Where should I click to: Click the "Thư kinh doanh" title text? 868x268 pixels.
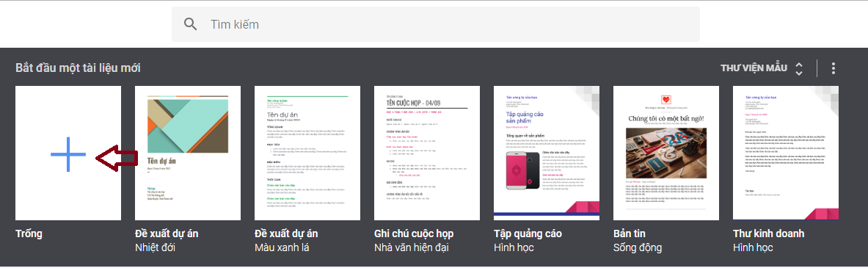point(768,233)
